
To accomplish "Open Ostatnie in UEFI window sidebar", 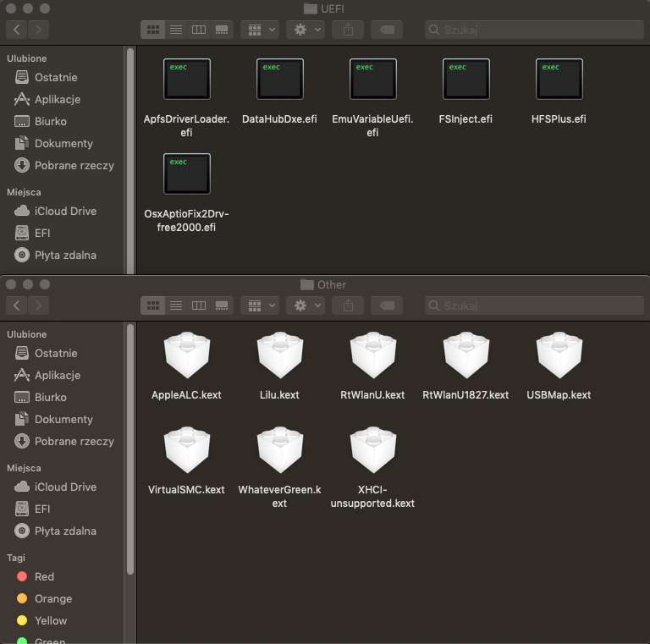I will coord(62,78).
